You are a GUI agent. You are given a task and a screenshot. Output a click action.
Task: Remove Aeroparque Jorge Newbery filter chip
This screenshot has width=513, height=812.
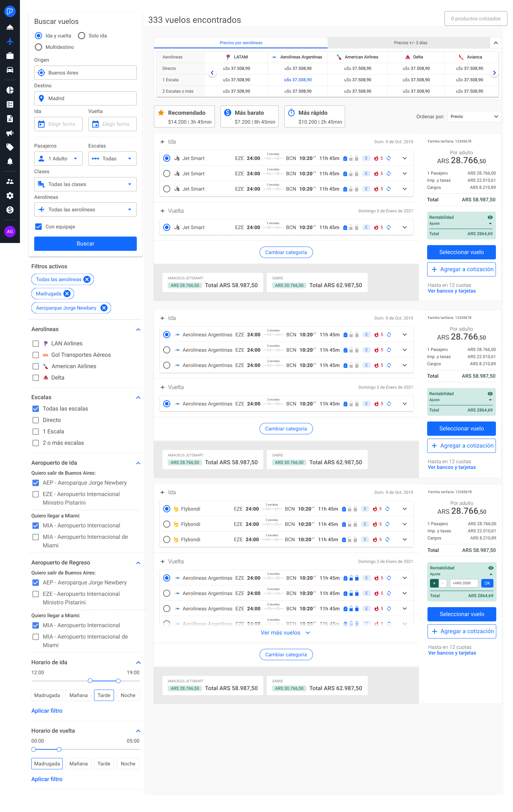104,308
